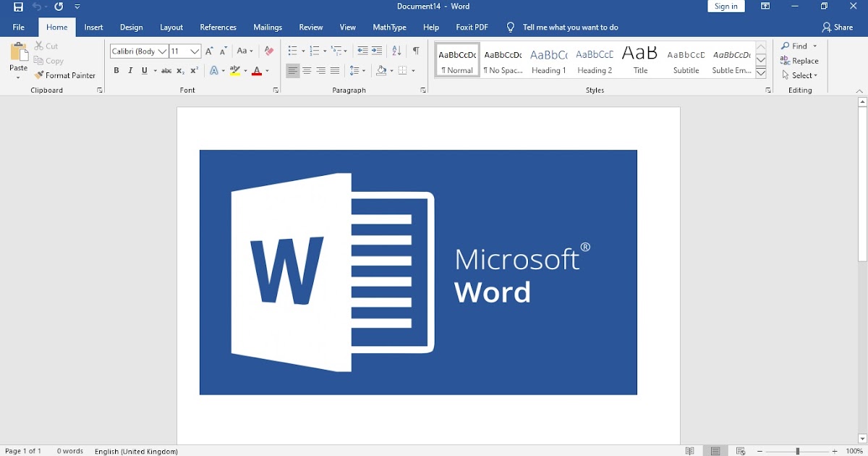The height and width of the screenshot is (456, 868).
Task: Click the Format Painter button
Action: [x=65, y=75]
